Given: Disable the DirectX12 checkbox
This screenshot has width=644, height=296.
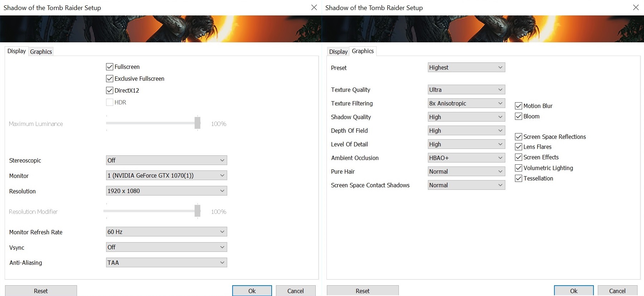Looking at the screenshot, I should click(x=110, y=90).
